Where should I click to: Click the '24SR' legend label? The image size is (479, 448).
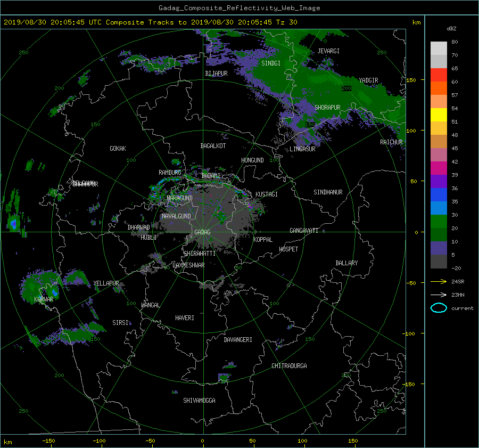pos(458,282)
